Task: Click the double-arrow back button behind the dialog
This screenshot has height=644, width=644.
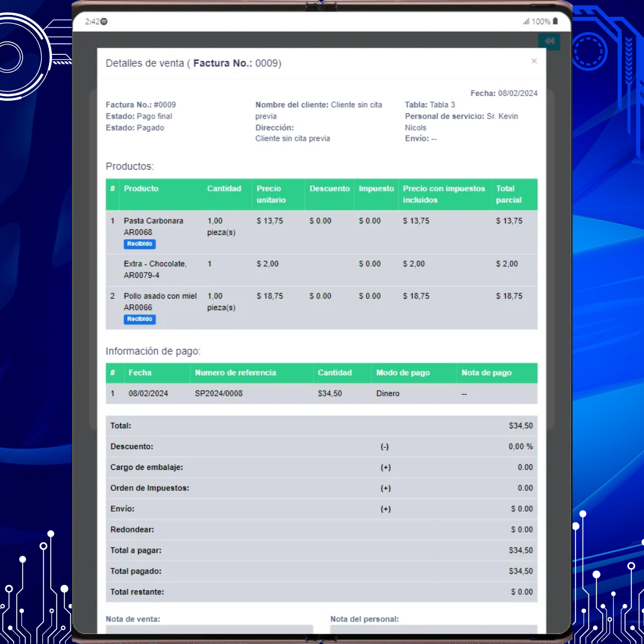Action: 549,41
